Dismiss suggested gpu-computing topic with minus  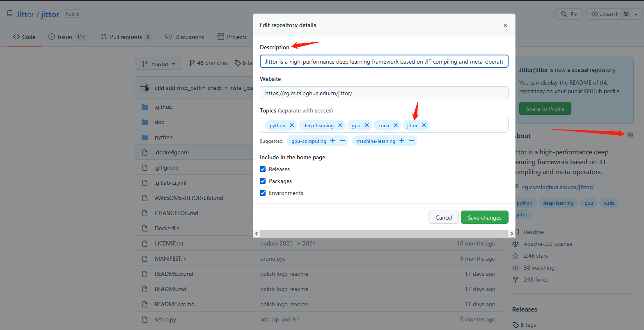click(x=343, y=141)
